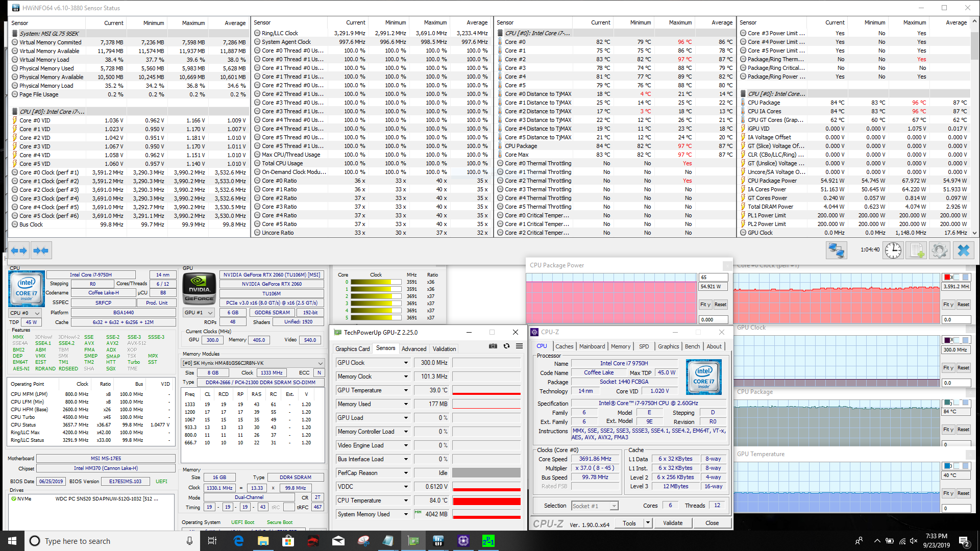Viewport: 980px width, 551px height.
Task: Start logging with the sheet-plus icon
Action: coord(917,251)
